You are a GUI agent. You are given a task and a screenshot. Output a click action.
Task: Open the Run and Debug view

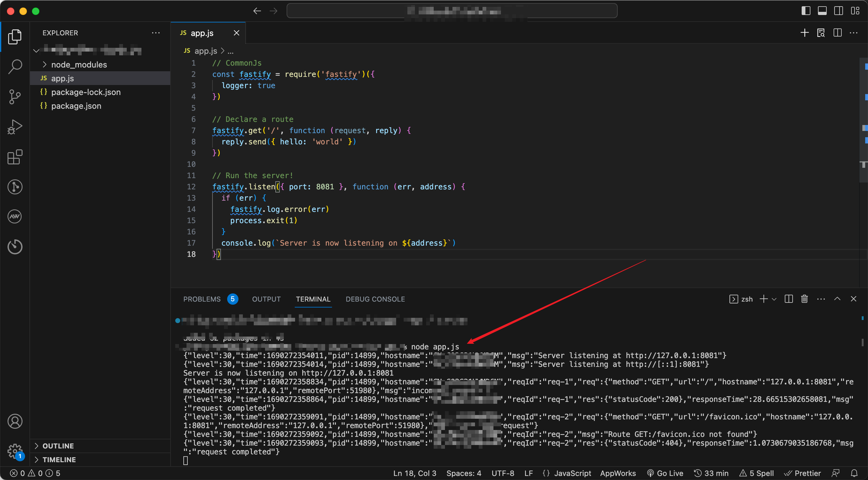[x=15, y=127]
